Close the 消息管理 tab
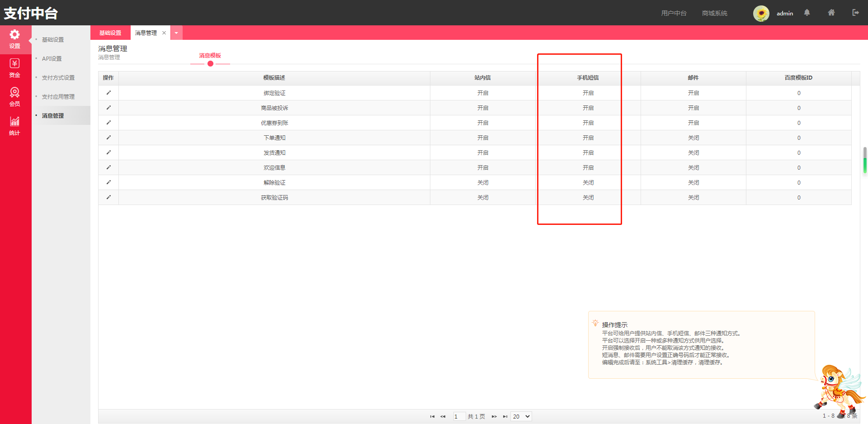The height and width of the screenshot is (424, 868). (x=164, y=33)
